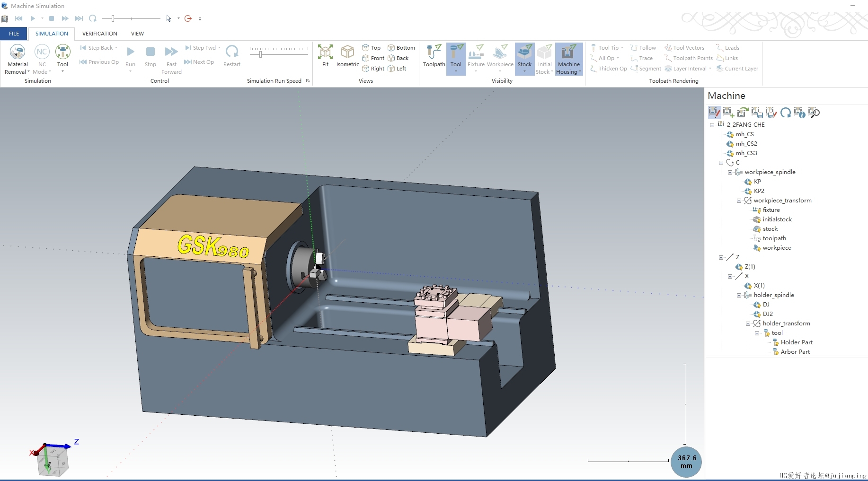Select the Right view
Viewport: 868px width, 481px height.
click(x=373, y=69)
